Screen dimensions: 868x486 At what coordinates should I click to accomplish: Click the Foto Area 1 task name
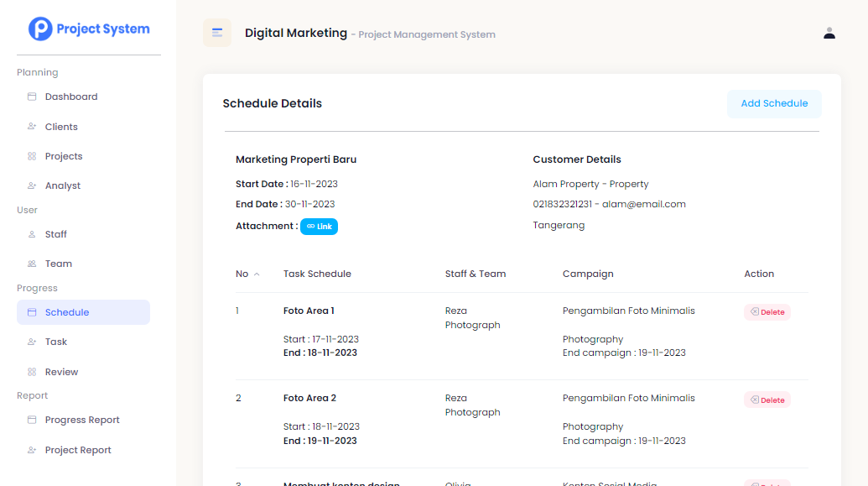point(309,311)
